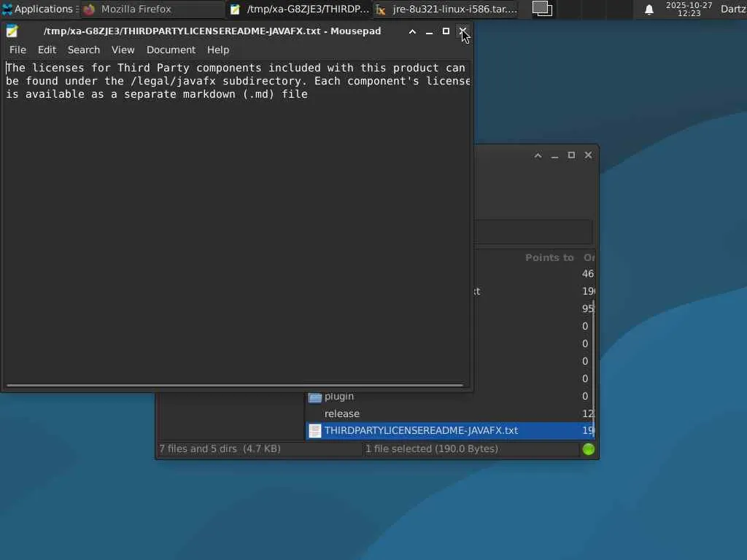Image resolution: width=747 pixels, height=560 pixels.
Task: Roll up the archive manager window
Action: 538,155
